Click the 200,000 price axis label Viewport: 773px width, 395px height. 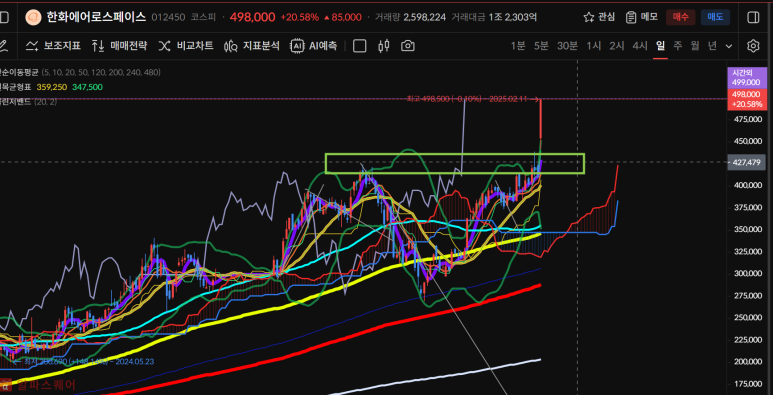pos(747,361)
